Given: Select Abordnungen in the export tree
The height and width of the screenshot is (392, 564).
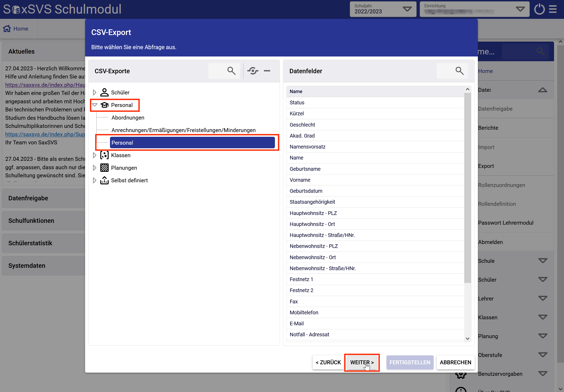Looking at the screenshot, I should pyautogui.click(x=128, y=117).
